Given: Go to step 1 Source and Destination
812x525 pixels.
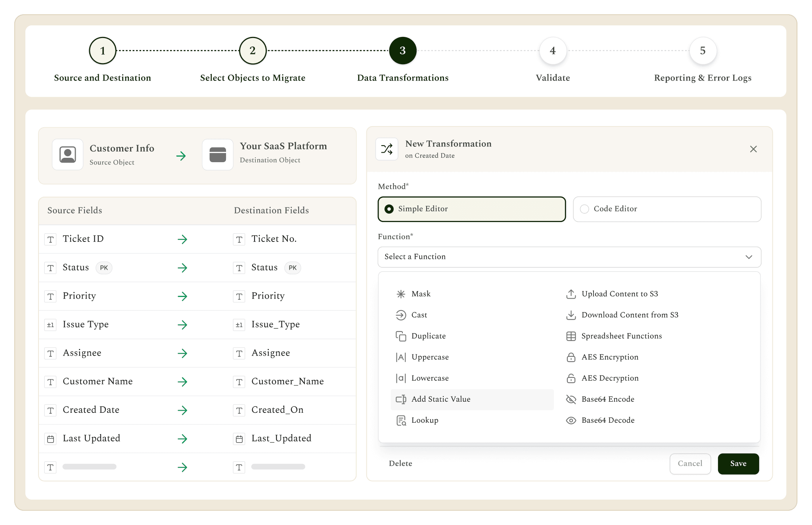Looking at the screenshot, I should (103, 51).
